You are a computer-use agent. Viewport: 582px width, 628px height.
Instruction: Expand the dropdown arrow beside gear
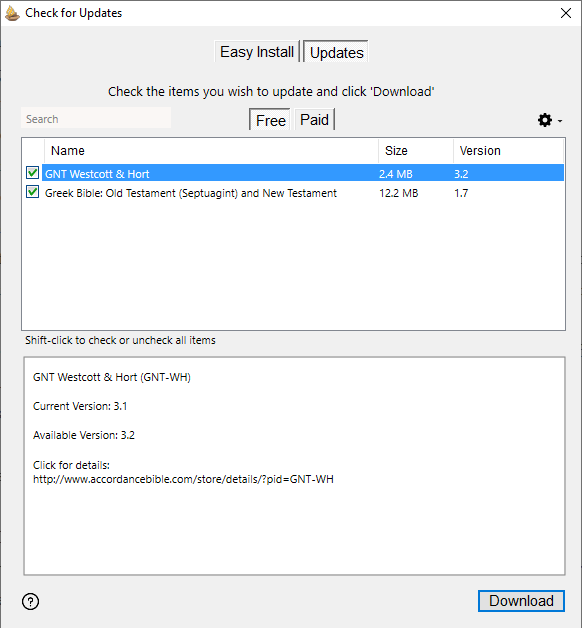tap(560, 121)
